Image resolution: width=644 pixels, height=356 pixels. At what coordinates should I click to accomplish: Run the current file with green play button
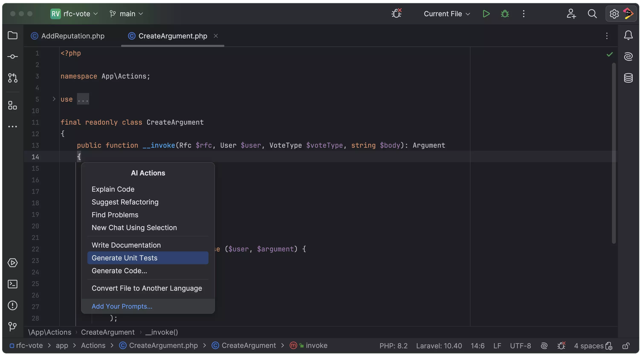[486, 14]
